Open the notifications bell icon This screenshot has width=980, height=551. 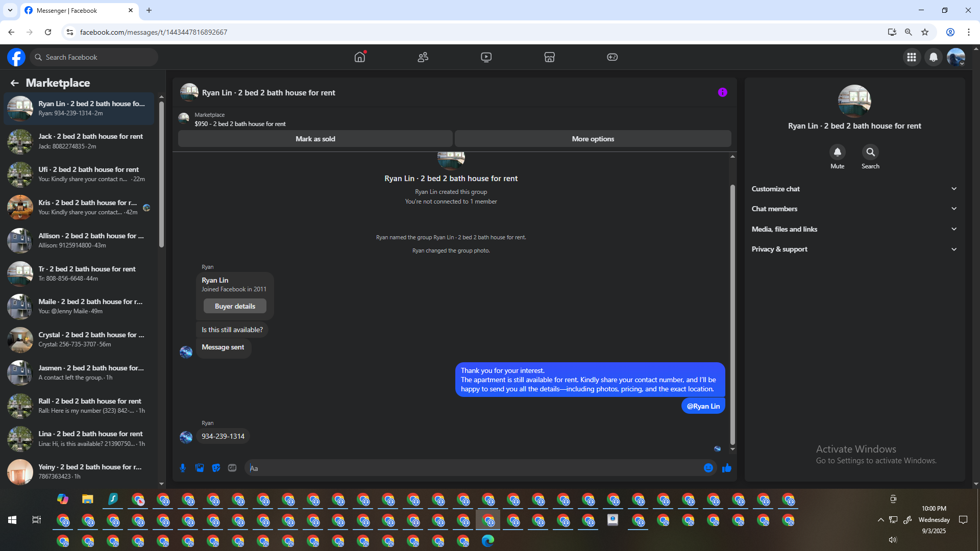tap(934, 57)
